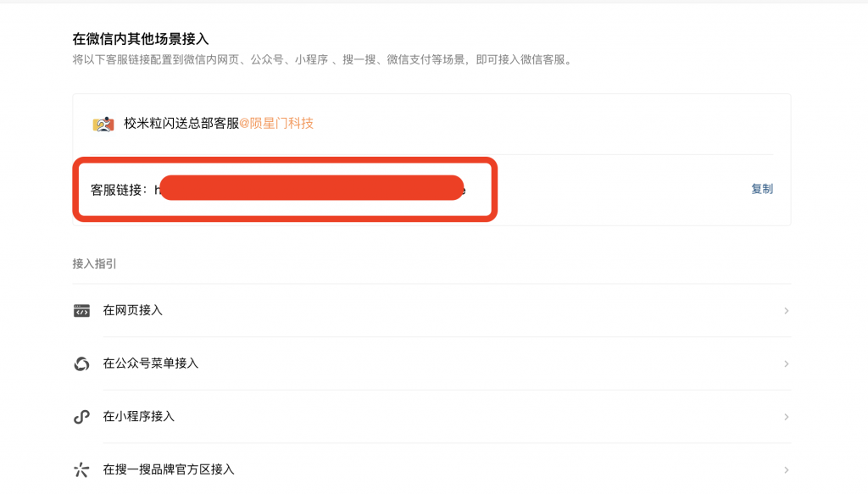Open the 在搜一搜品牌官方区接入 guide item
The image size is (868, 494).
tap(169, 469)
